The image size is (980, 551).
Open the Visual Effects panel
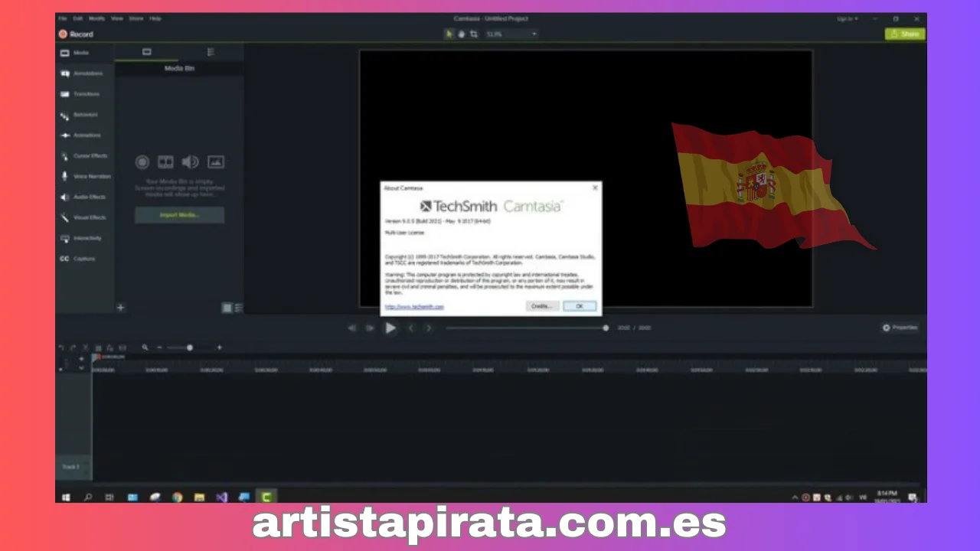[x=85, y=217]
